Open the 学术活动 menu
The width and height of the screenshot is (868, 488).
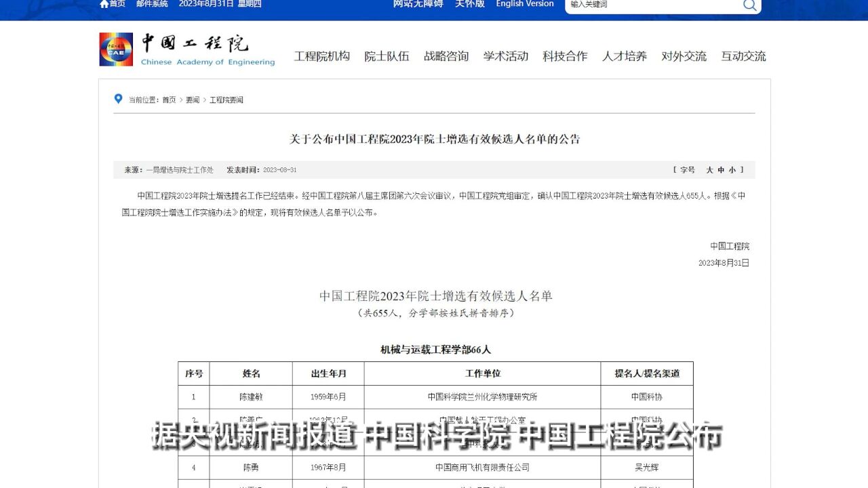click(506, 56)
